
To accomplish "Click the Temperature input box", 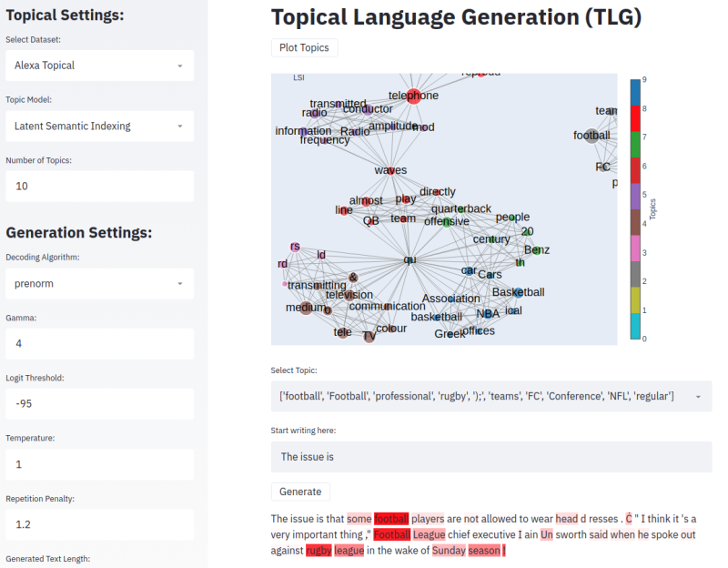I will [x=99, y=464].
